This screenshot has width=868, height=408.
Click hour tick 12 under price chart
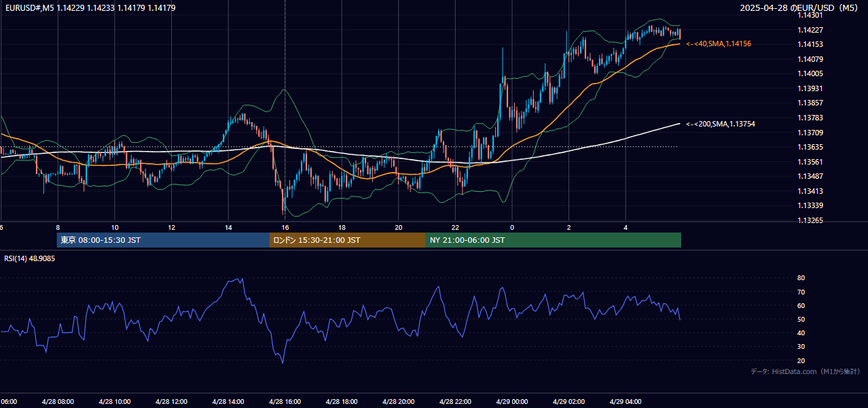(x=171, y=228)
